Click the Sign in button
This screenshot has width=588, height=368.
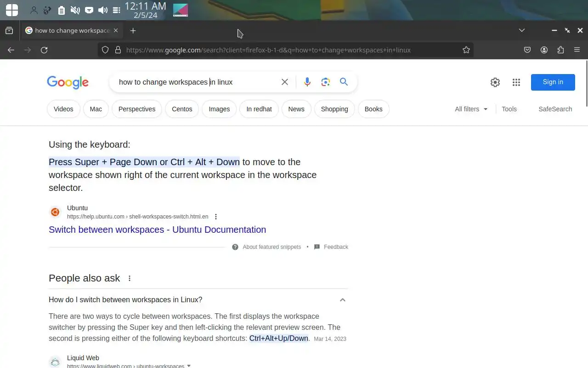click(x=553, y=82)
